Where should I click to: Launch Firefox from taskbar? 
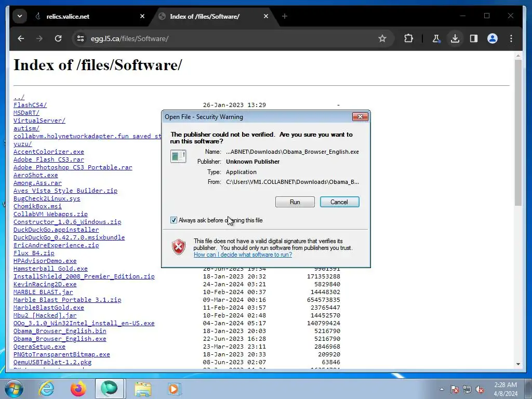point(78,389)
